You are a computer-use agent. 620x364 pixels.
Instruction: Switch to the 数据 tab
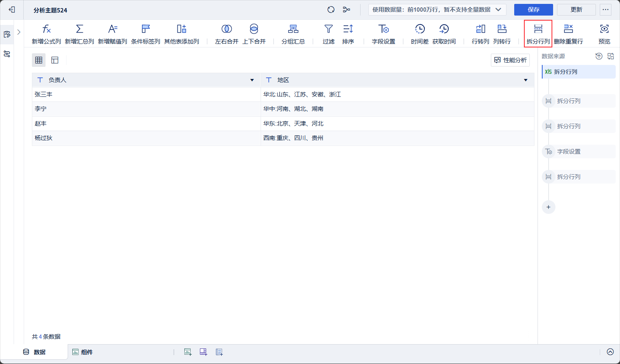click(34, 352)
